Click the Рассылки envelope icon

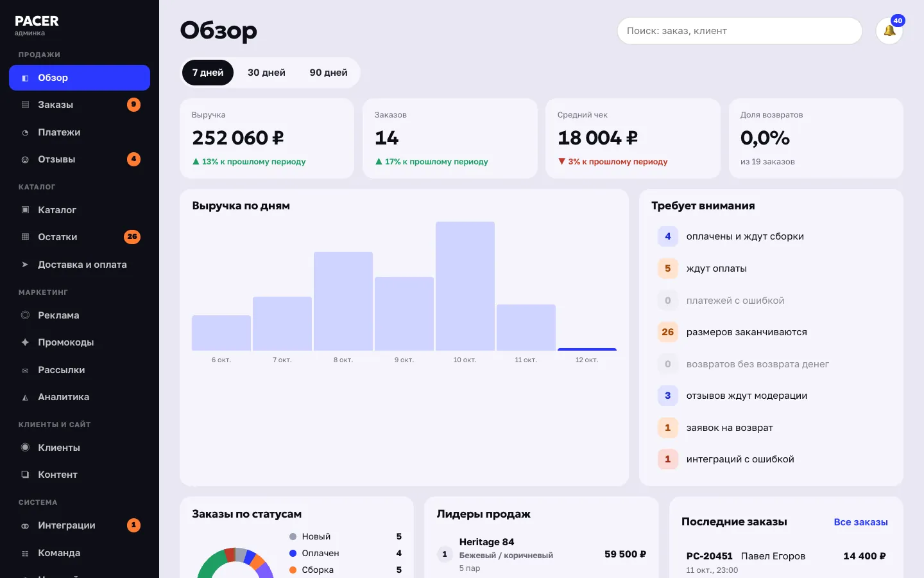tap(25, 370)
